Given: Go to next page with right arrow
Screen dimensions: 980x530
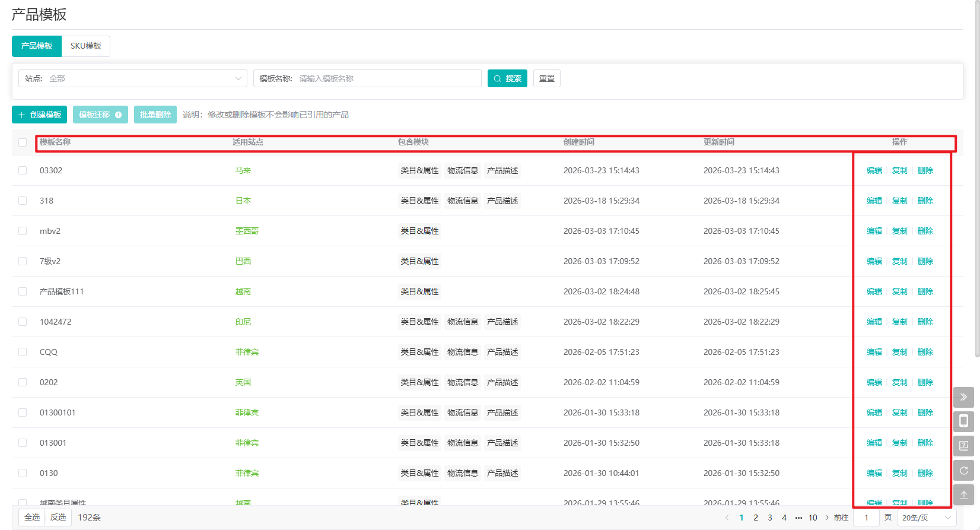Looking at the screenshot, I should (827, 518).
